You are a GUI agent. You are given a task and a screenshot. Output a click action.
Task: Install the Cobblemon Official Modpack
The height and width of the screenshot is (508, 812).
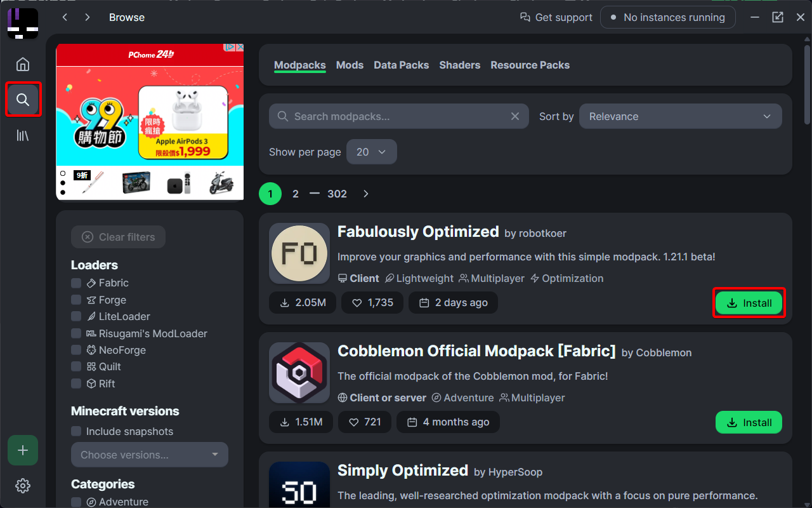(749, 422)
